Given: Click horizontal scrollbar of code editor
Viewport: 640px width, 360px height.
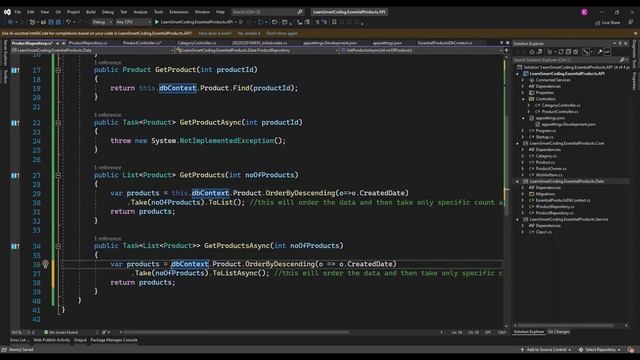Looking at the screenshot, I should (237, 332).
